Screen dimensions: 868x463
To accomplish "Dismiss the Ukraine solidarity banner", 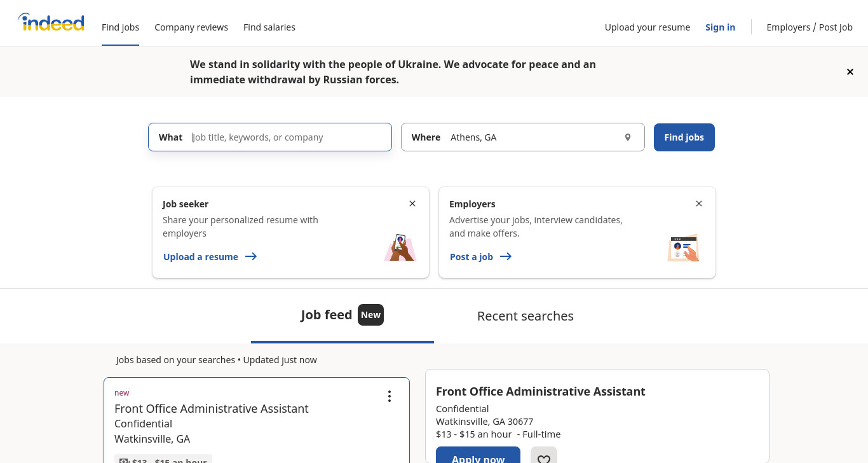I will [x=850, y=72].
